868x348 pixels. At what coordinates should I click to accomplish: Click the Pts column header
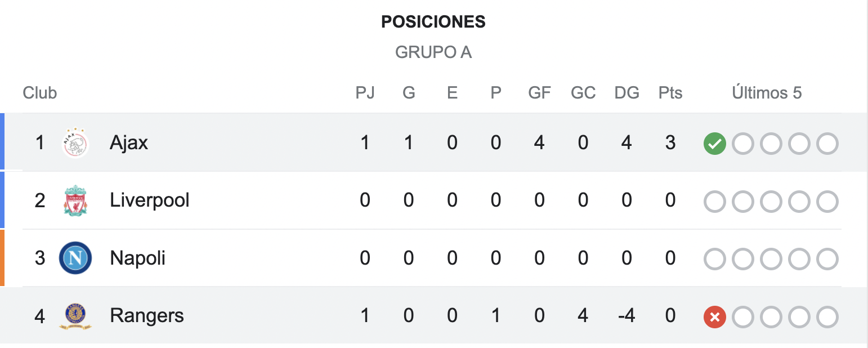coord(670,93)
